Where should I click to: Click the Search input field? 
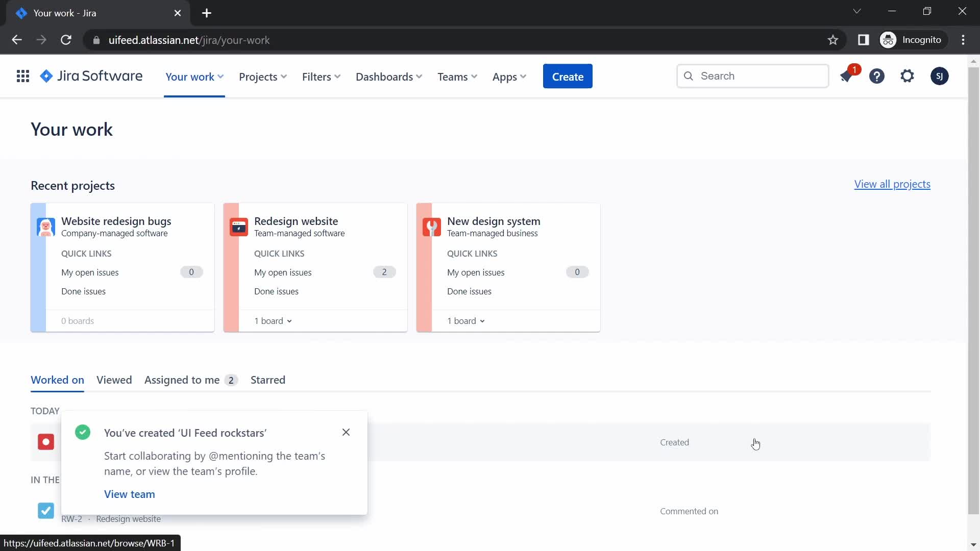pos(752,76)
